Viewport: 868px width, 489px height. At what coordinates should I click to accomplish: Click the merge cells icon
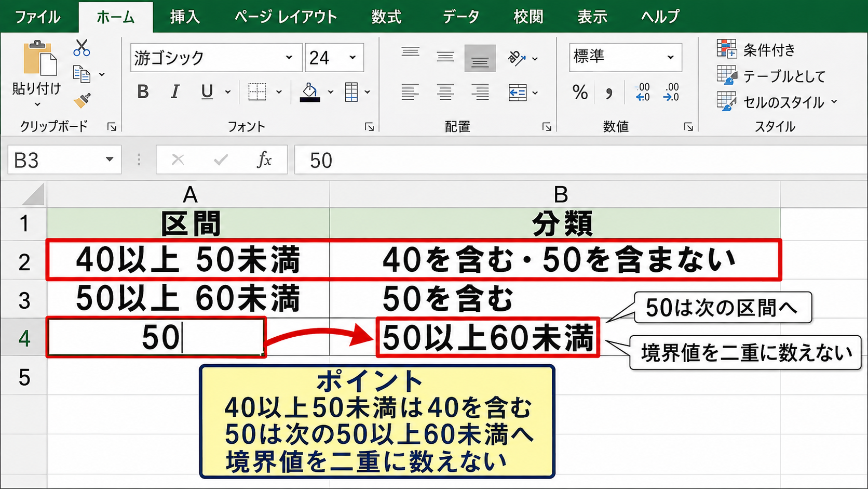tap(518, 93)
